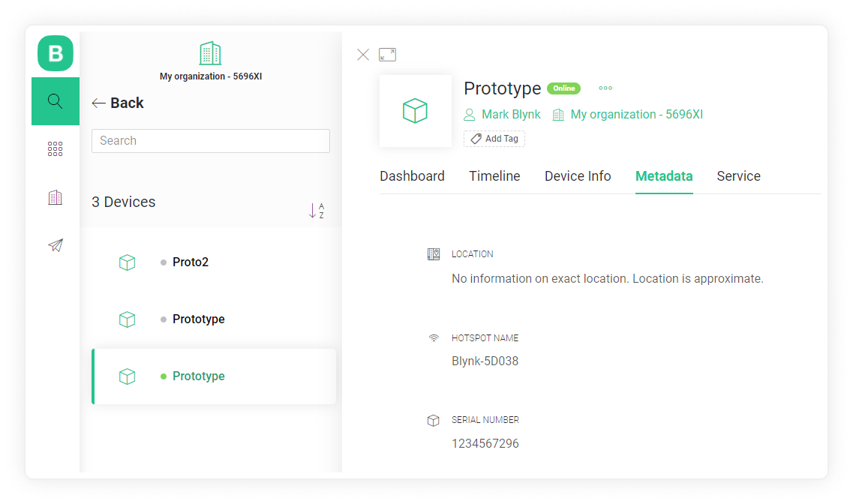Open the Mark Blynk owner link
853x504 pixels.
[x=510, y=115]
